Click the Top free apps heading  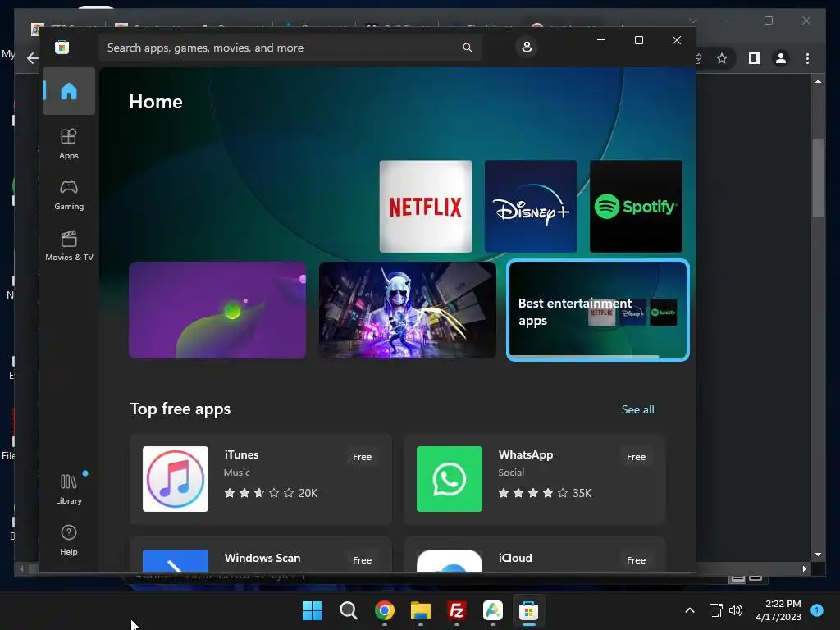[x=180, y=409]
